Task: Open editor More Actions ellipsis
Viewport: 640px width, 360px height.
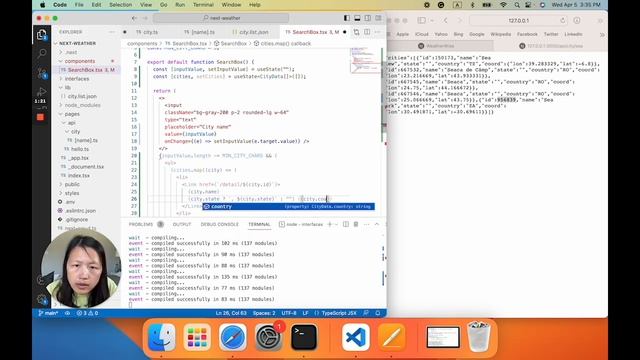Action: click(377, 32)
